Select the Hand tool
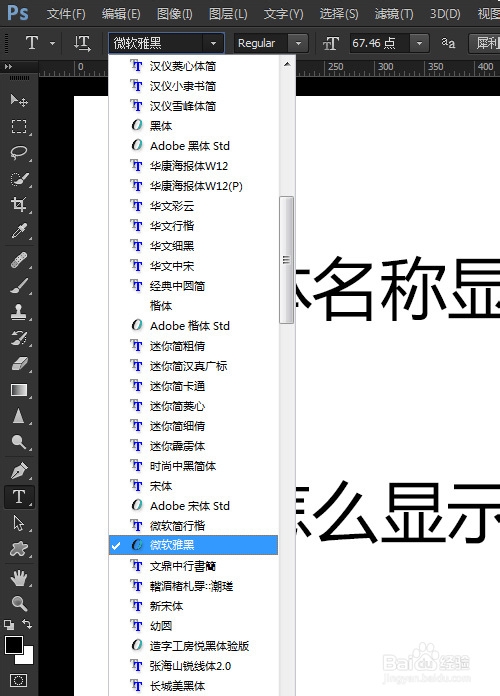This screenshot has width=500, height=696. [x=19, y=578]
